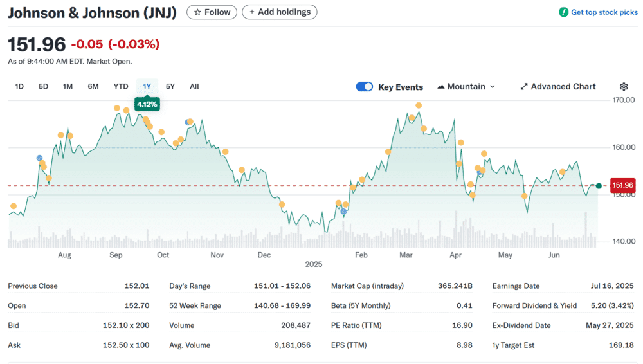Expand the Mountain chart type dropdown
Viewport: 643px width, 364px height.
(466, 87)
